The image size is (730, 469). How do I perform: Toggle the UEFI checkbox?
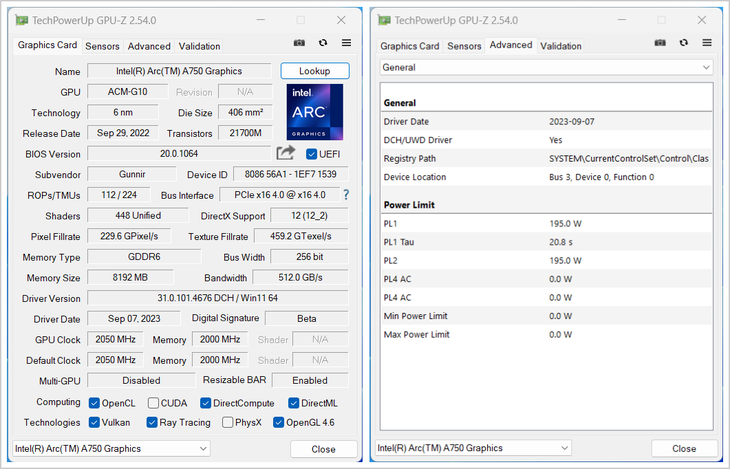312,154
